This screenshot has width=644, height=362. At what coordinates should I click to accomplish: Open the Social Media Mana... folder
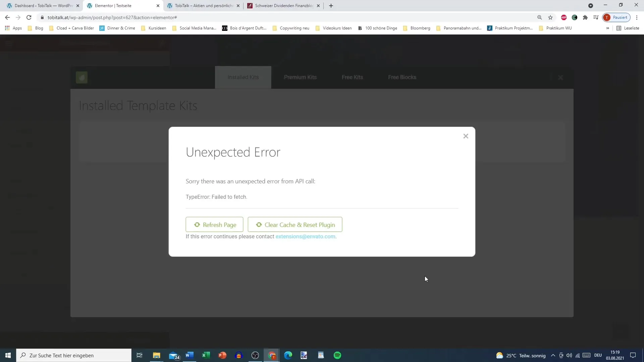click(x=195, y=28)
